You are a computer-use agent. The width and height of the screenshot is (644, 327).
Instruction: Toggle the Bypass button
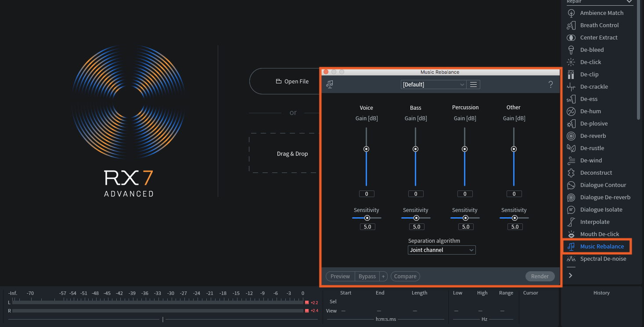pyautogui.click(x=367, y=276)
